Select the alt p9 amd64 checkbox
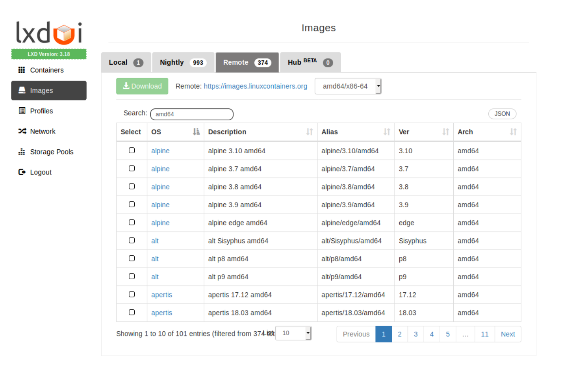This screenshot has width=588, height=392. point(132,276)
